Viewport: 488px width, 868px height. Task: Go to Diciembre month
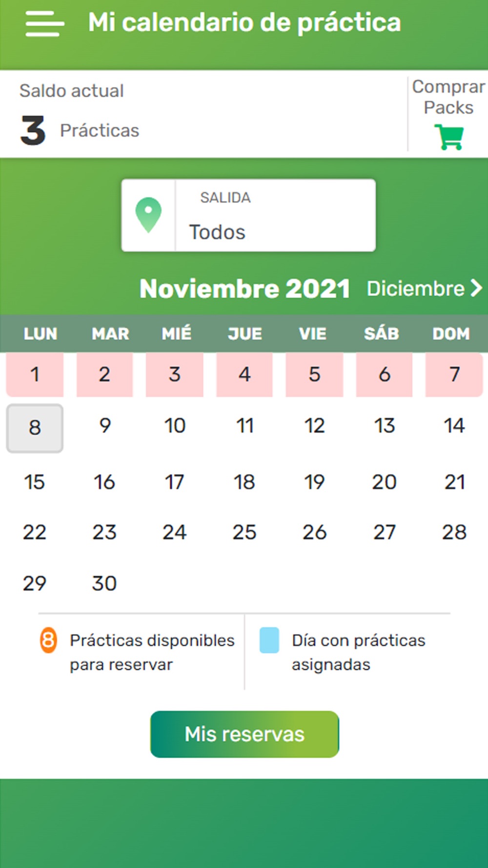425,288
